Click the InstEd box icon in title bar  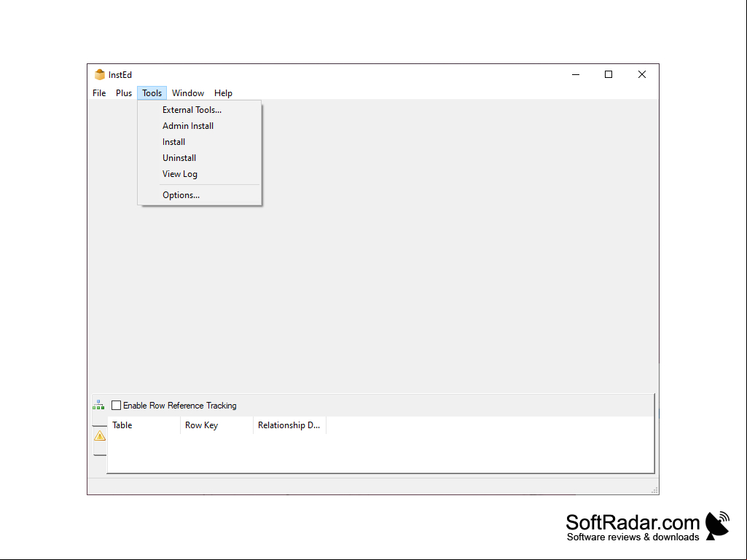click(100, 75)
